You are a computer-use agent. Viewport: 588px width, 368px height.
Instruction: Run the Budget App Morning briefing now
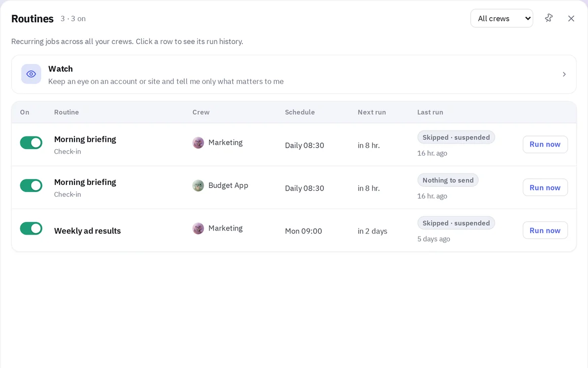545,188
